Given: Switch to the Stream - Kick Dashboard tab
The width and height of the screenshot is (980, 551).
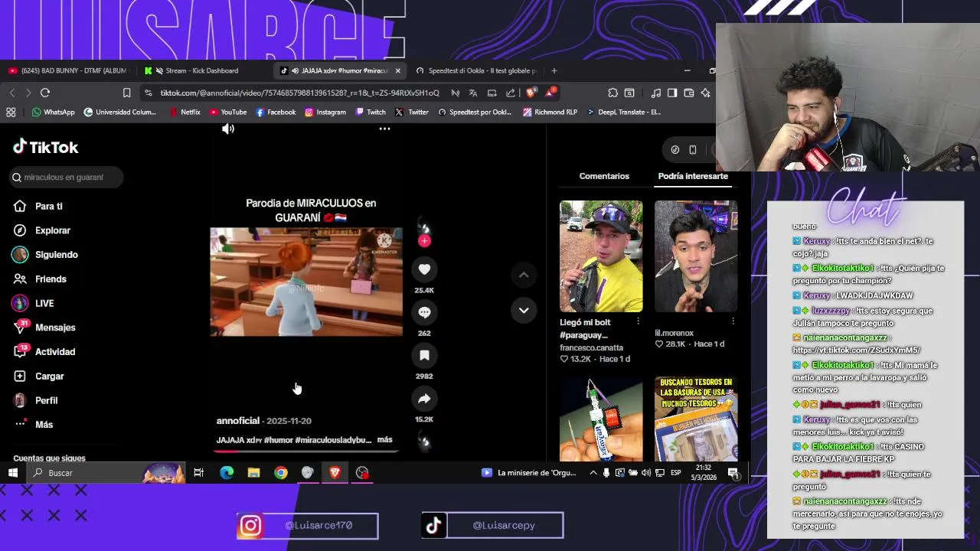Looking at the screenshot, I should pos(201,70).
